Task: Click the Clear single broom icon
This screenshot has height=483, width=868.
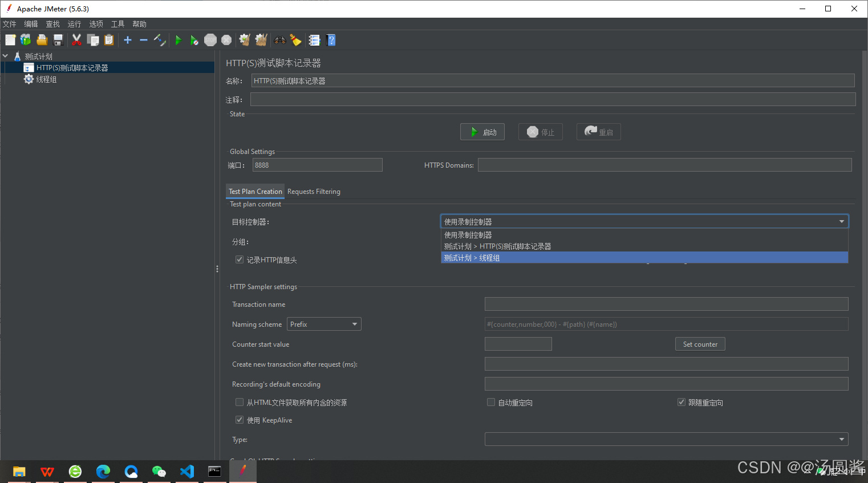Action: click(x=245, y=40)
